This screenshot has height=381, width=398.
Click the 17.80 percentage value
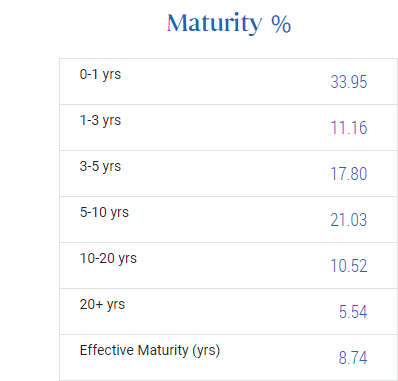tap(349, 174)
